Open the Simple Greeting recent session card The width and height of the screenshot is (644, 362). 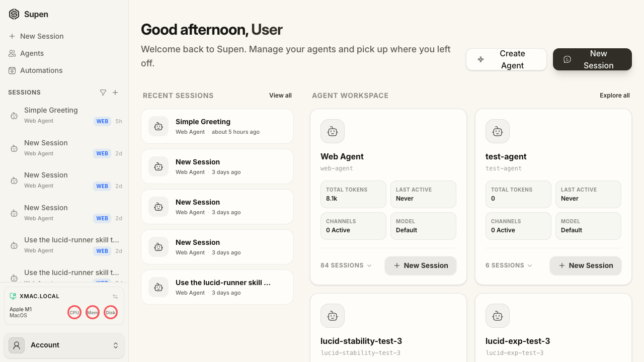pos(217,126)
